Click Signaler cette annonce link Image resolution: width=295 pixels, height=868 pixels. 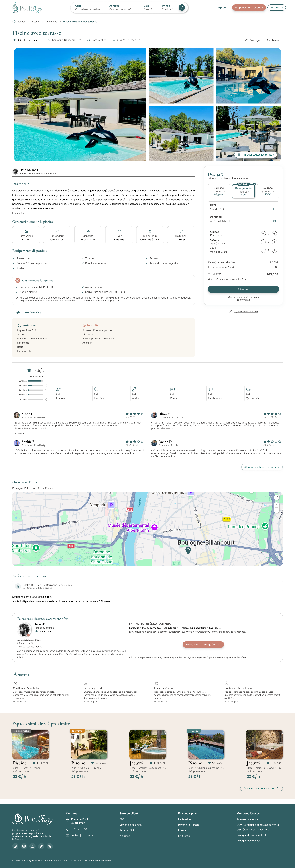(x=246, y=311)
